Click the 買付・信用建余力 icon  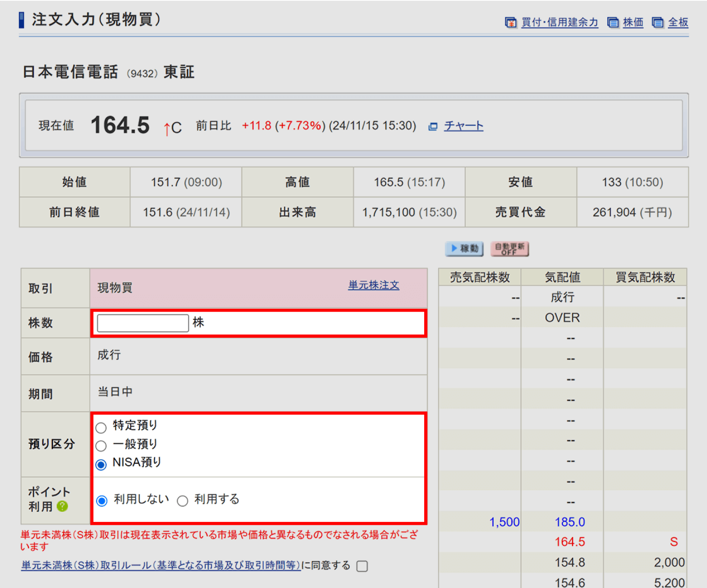tap(510, 23)
